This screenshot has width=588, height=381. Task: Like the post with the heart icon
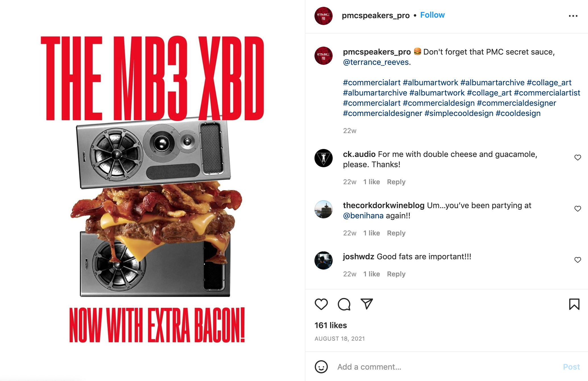pos(321,304)
